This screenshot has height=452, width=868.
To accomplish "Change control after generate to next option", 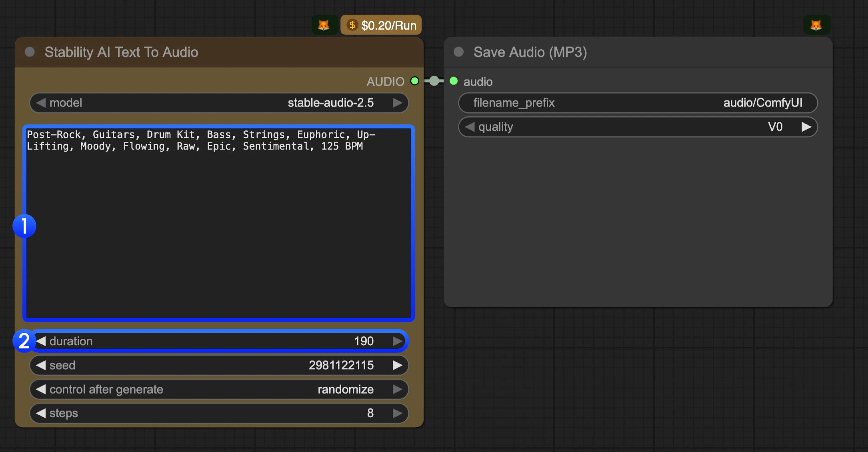I will (397, 389).
